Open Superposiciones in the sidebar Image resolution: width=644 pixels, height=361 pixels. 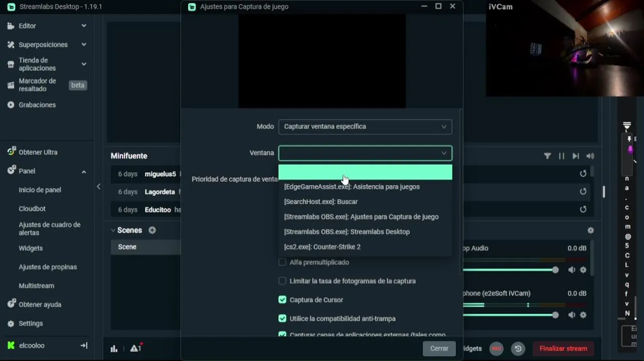click(43, 45)
